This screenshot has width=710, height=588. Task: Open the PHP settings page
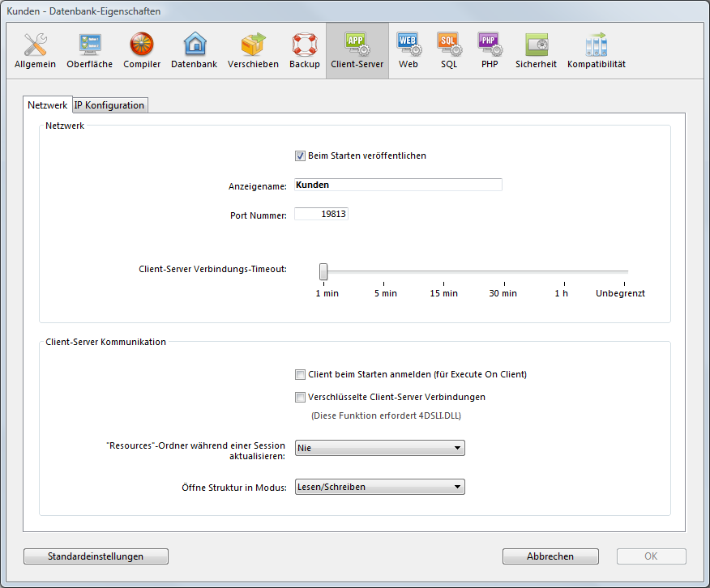pyautogui.click(x=489, y=50)
